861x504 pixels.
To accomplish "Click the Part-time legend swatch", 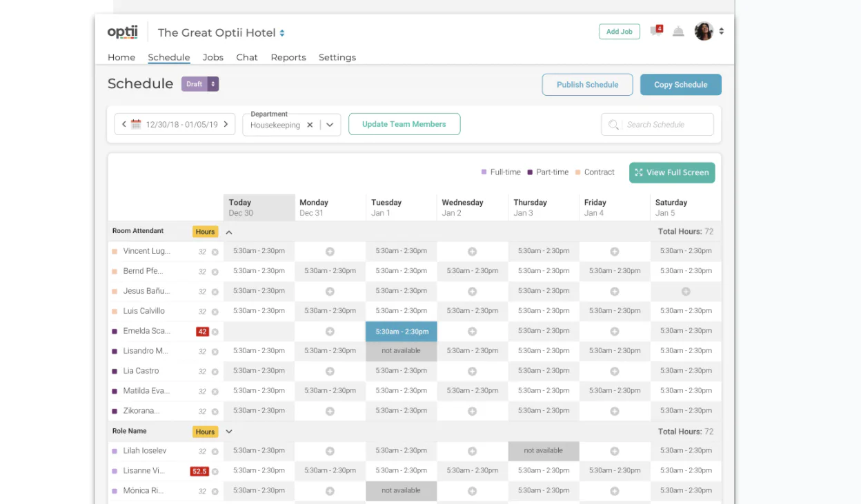I will [530, 172].
